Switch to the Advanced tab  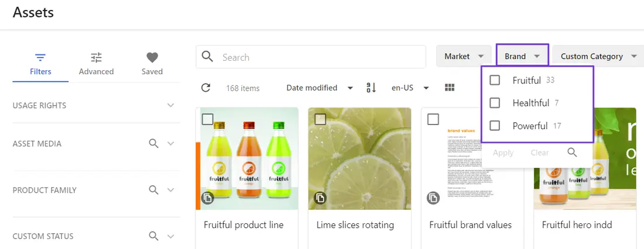(96, 64)
